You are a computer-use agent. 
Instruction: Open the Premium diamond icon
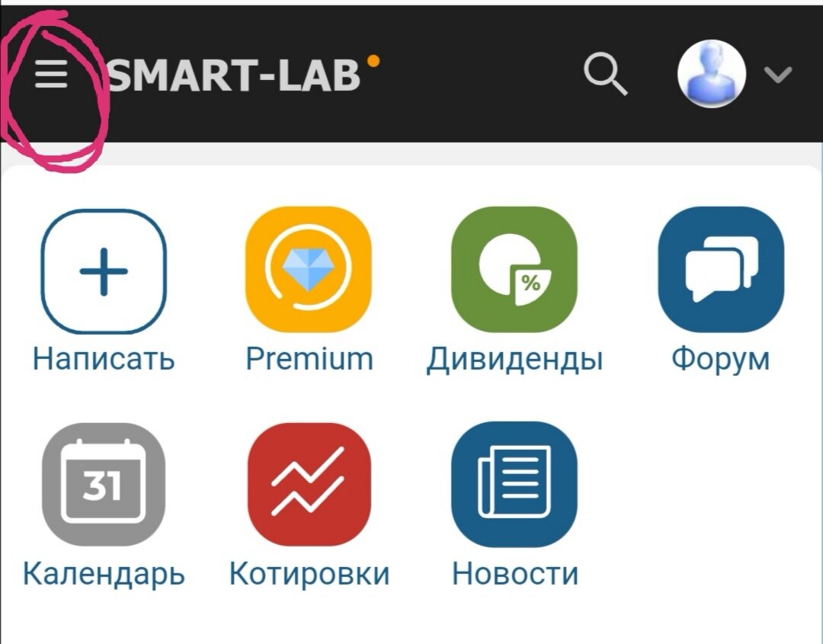pyautogui.click(x=309, y=270)
